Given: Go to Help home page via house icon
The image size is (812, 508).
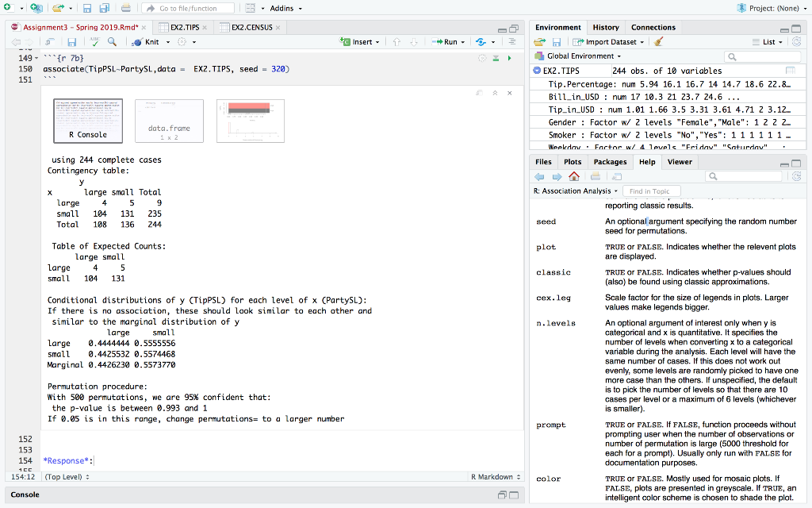Looking at the screenshot, I should 574,177.
